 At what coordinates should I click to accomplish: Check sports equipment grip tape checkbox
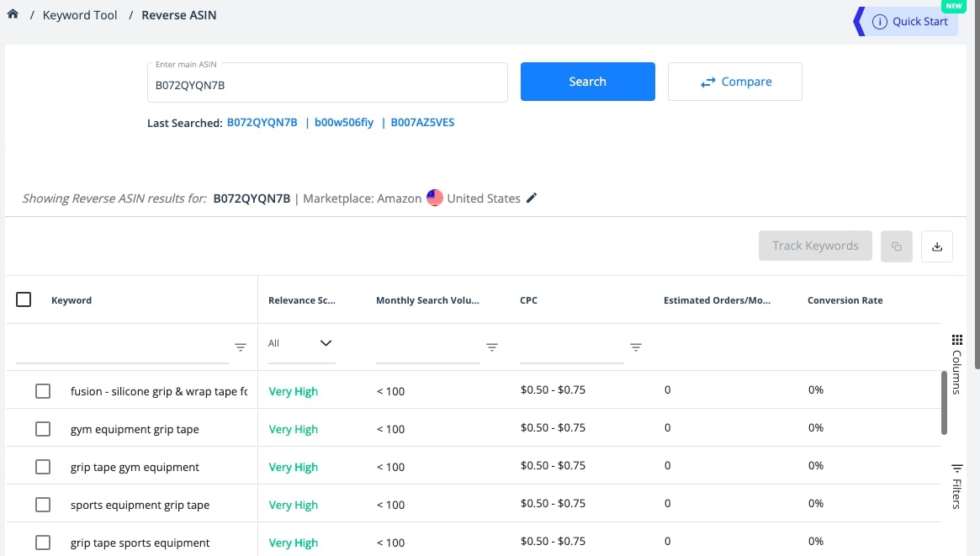pyautogui.click(x=43, y=505)
